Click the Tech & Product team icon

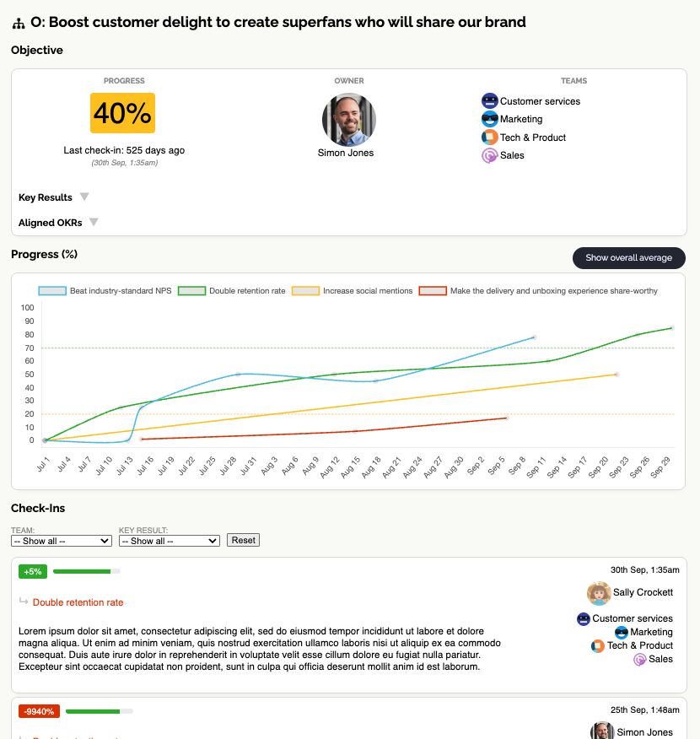[x=489, y=138]
